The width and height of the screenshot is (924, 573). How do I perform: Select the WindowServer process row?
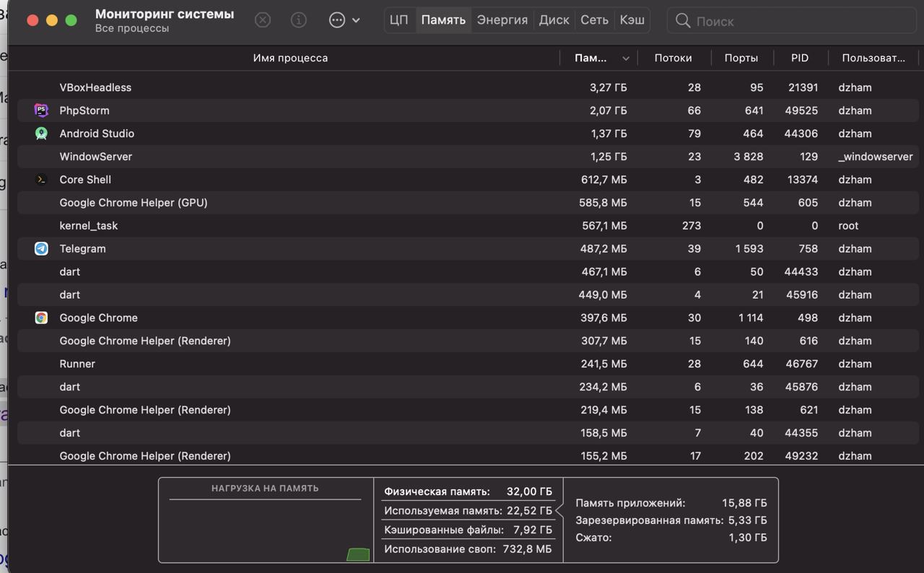(x=468, y=157)
